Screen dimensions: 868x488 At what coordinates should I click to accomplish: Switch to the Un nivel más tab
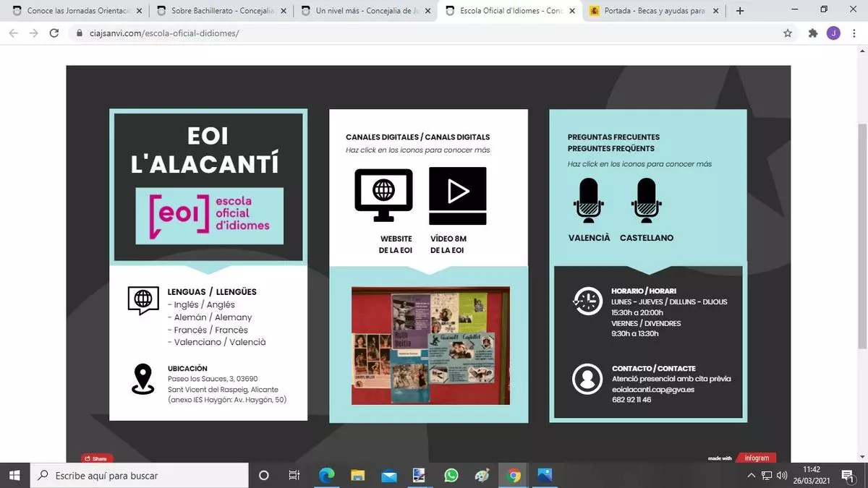(x=362, y=11)
